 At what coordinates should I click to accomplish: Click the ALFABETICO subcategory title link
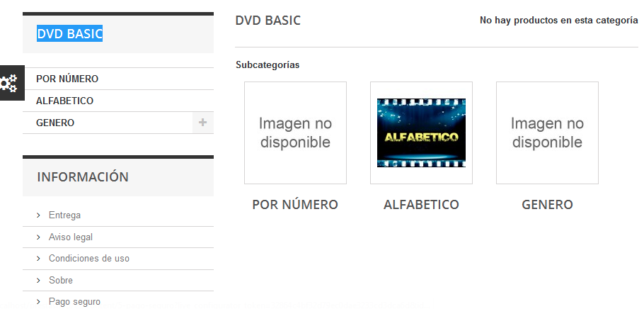tap(421, 205)
